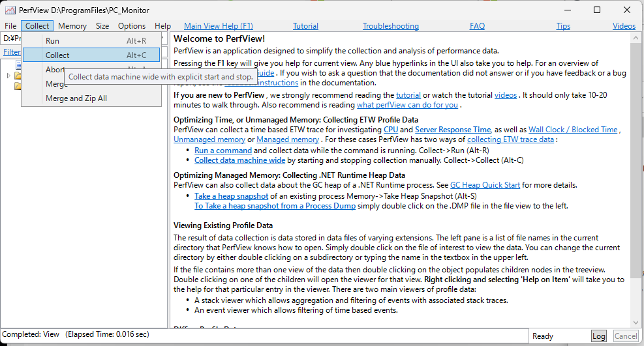
Task: Open the Unmanaged memory link
Action: 209,139
